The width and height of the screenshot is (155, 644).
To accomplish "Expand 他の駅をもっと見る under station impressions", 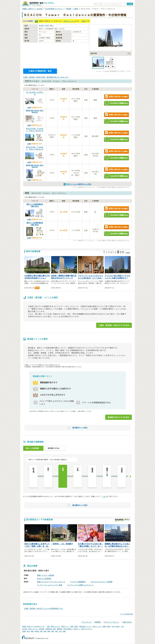I will pos(77,428).
